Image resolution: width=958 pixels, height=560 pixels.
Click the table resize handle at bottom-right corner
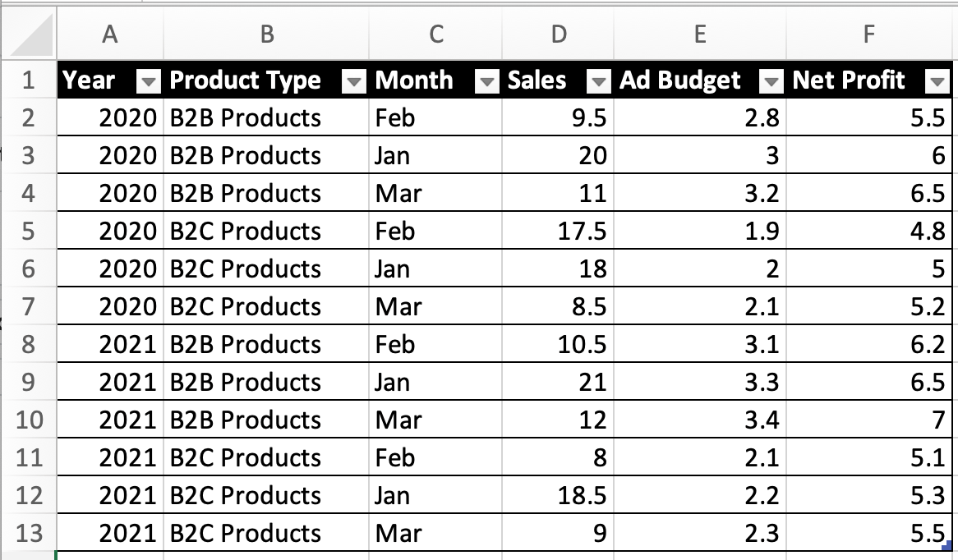coord(947,545)
